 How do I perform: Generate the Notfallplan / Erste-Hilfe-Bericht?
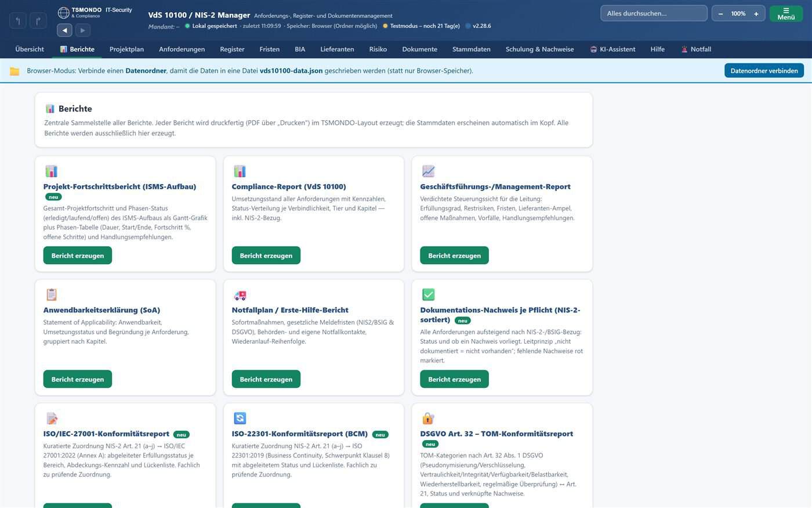pyautogui.click(x=266, y=379)
